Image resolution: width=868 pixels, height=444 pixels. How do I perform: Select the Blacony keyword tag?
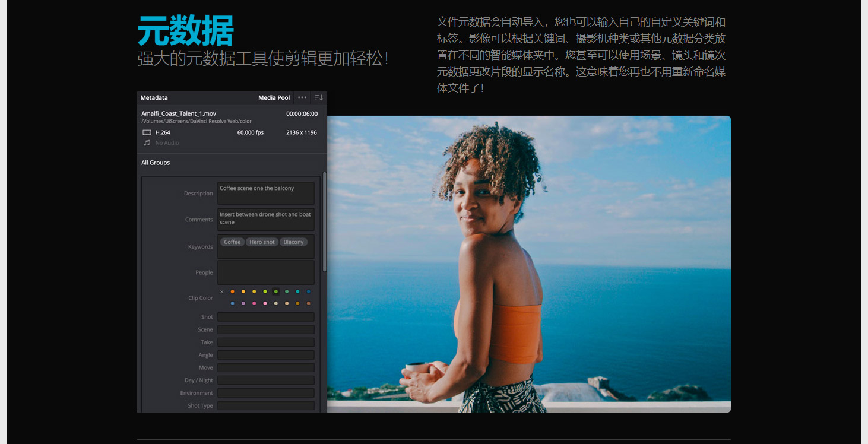[x=293, y=242]
